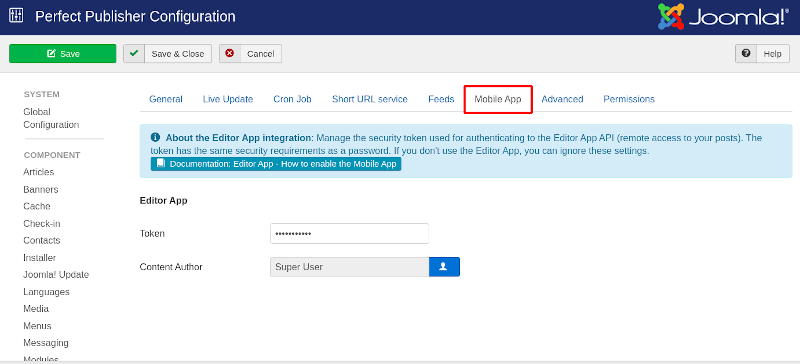Open Contacts component settings
Image resolution: width=800 pixels, height=364 pixels.
coord(42,240)
